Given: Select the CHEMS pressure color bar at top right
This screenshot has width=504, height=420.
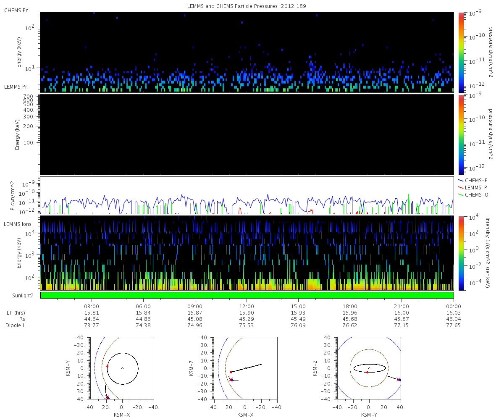Looking at the screenshot, I should [x=461, y=52].
